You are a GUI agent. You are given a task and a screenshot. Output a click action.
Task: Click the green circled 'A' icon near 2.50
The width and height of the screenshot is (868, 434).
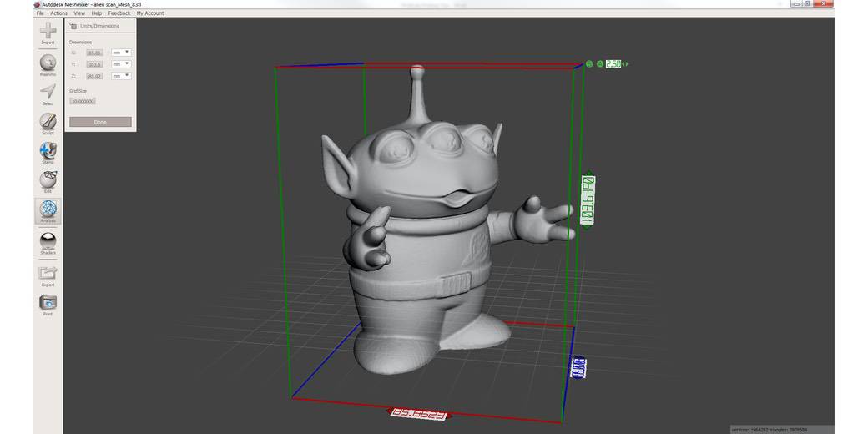(x=599, y=63)
